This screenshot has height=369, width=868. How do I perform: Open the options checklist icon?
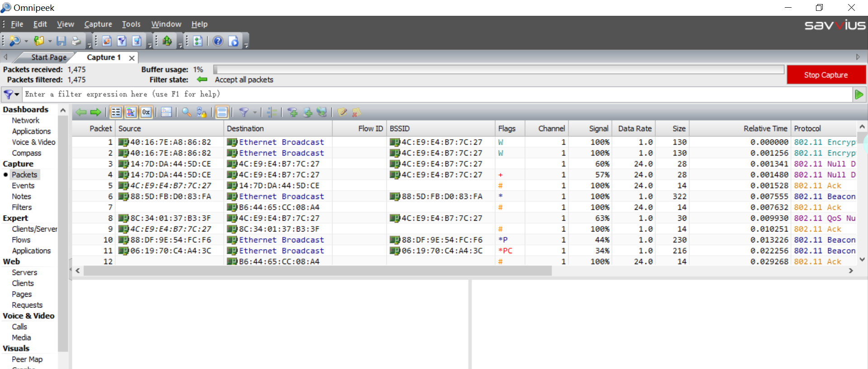coord(198,41)
